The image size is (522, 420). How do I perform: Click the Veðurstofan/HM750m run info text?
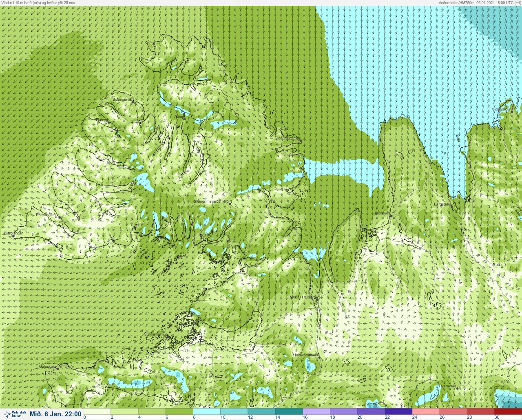click(480, 2)
